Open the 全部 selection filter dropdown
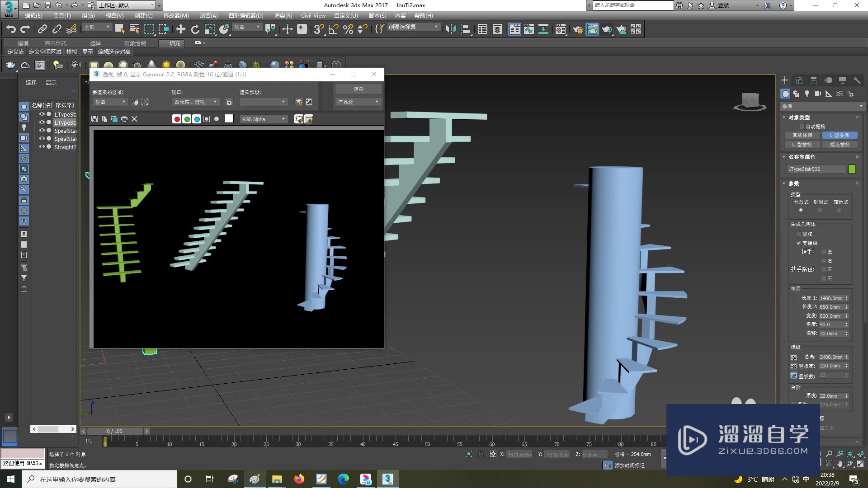The width and height of the screenshot is (868, 489). (97, 27)
